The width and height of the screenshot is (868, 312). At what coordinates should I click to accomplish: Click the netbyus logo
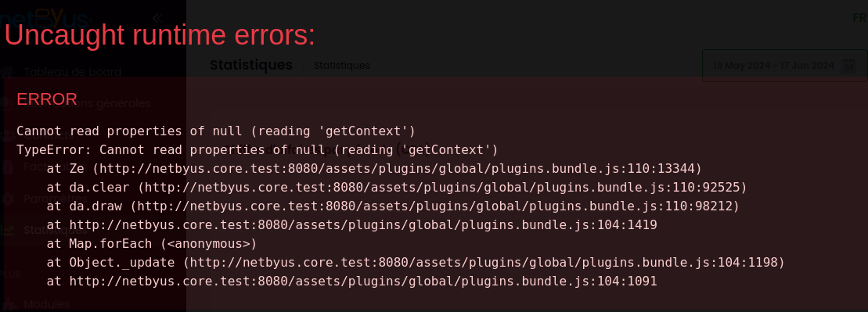tap(45, 18)
